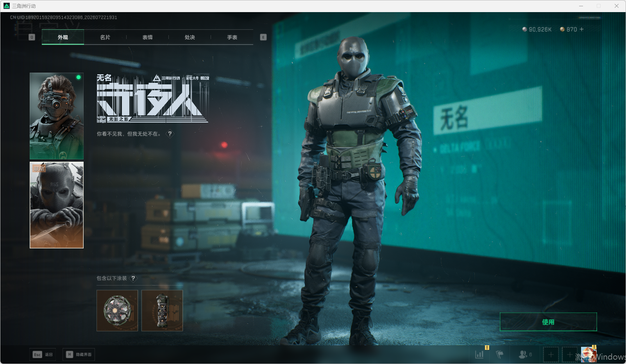Open the 手表 tab
The width and height of the screenshot is (626, 364).
pos(232,37)
